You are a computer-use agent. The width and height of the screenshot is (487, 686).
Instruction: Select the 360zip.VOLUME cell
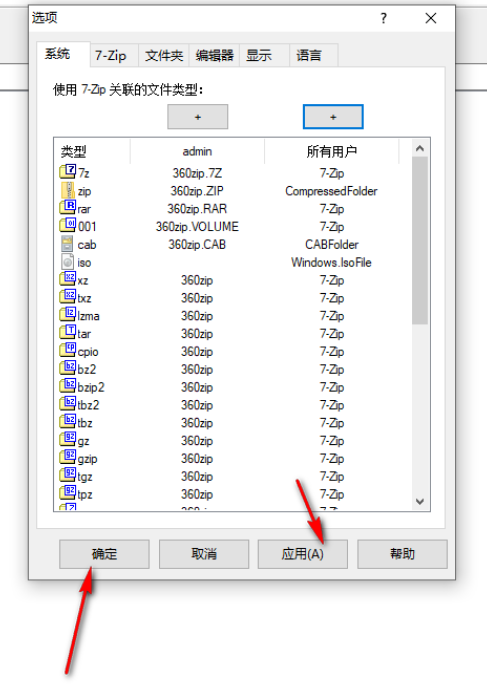pyautogui.click(x=197, y=227)
